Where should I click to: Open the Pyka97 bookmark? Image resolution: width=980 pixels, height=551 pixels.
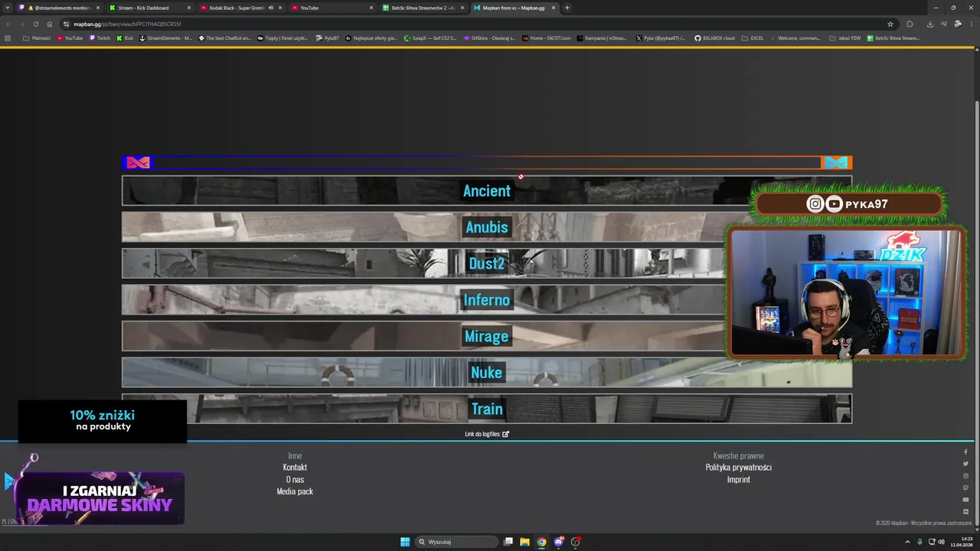tap(327, 37)
